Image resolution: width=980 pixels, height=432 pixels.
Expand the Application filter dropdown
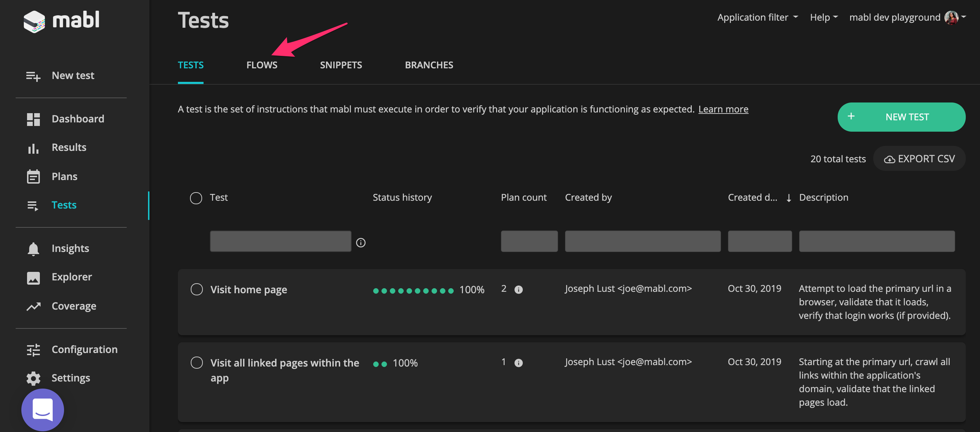[x=757, y=17]
